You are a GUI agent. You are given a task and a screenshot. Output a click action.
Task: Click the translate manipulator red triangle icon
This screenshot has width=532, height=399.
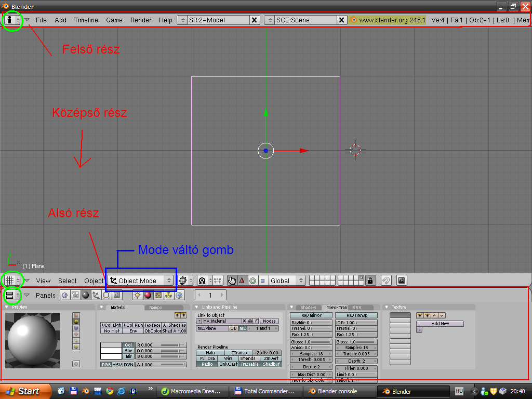(242, 281)
